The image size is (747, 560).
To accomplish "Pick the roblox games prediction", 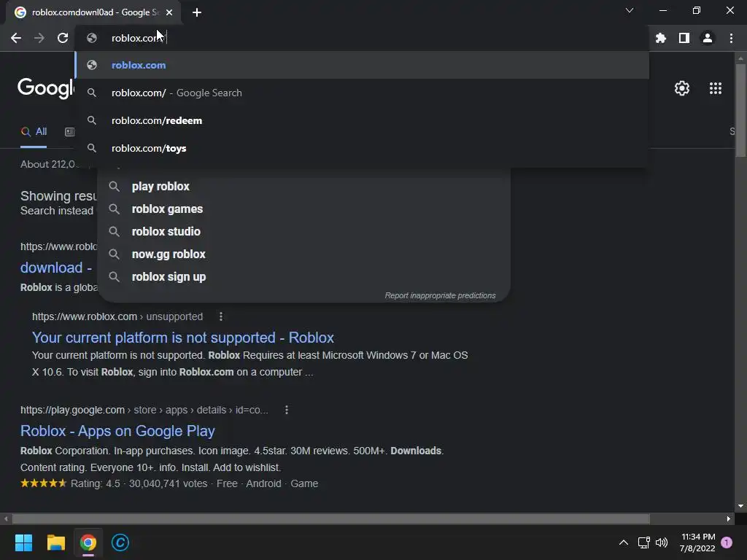I will [304, 209].
